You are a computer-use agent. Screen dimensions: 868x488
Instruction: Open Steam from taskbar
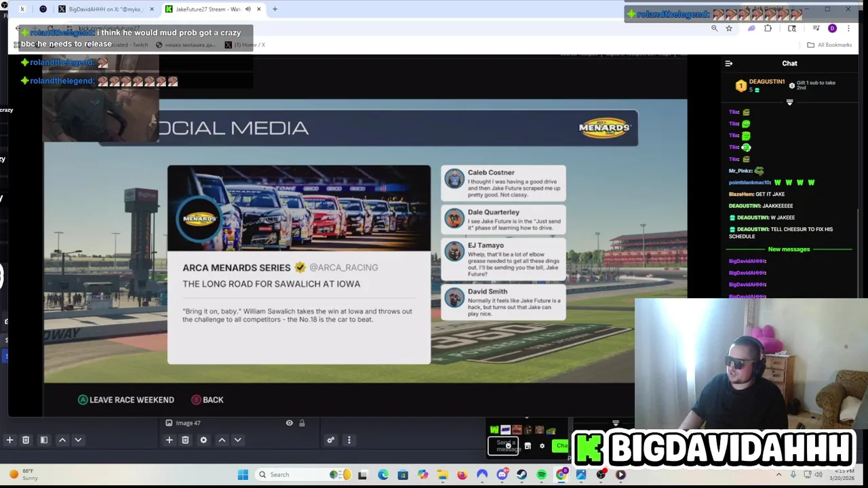click(x=521, y=474)
